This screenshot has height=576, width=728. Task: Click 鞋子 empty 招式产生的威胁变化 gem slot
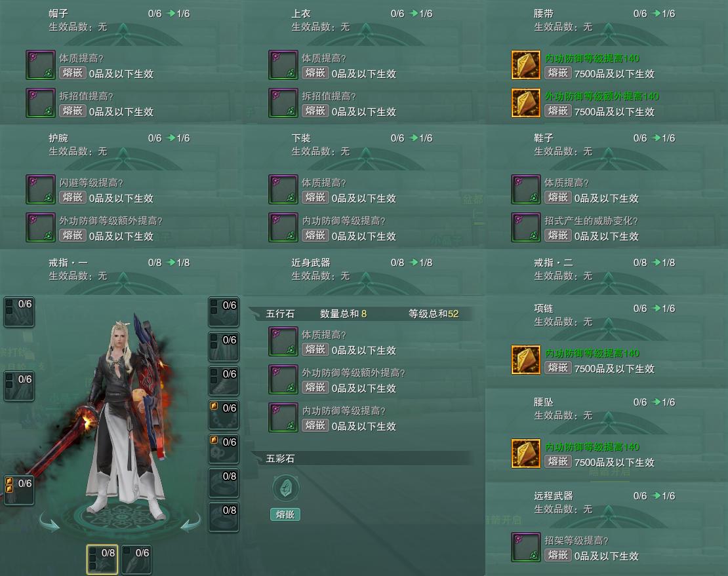click(525, 227)
